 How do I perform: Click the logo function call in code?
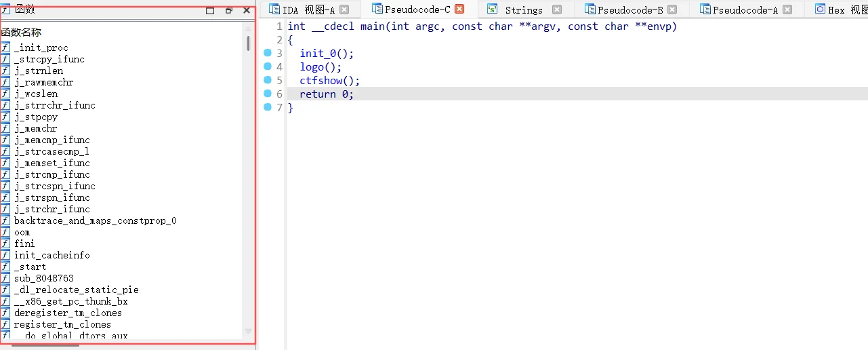311,67
